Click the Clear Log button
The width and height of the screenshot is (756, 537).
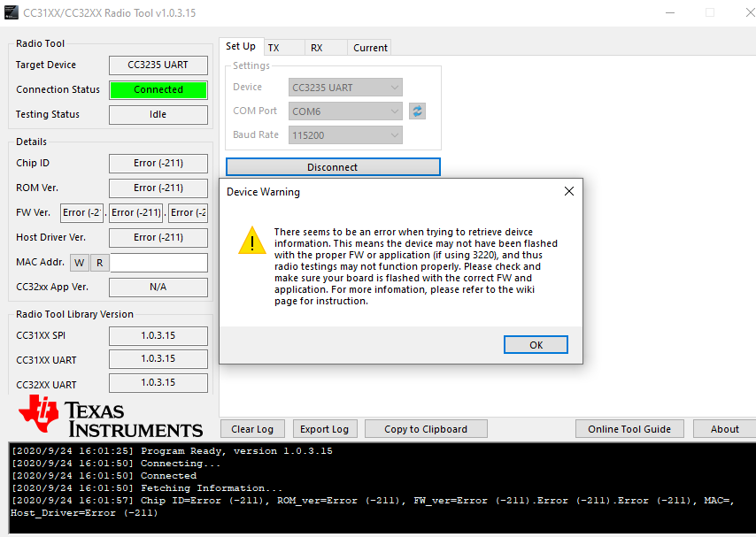click(x=252, y=429)
